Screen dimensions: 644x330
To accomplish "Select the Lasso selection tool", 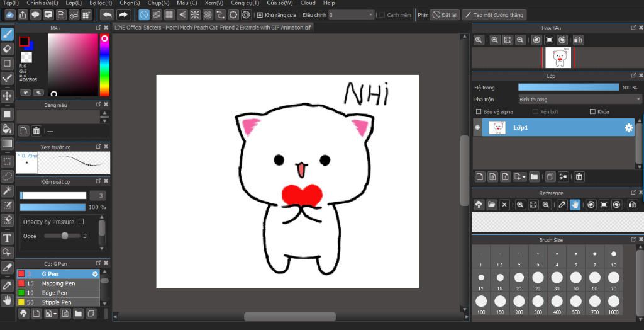I will pyautogui.click(x=7, y=176).
